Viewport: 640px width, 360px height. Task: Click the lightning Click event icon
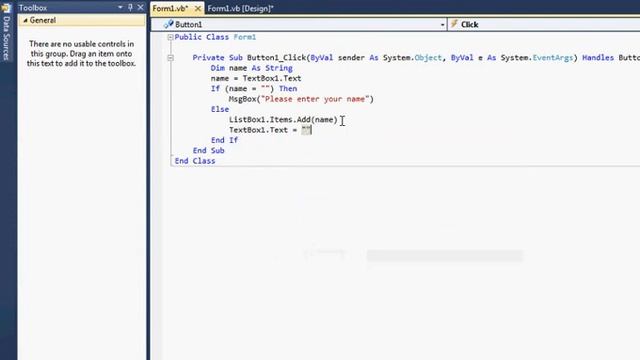pyautogui.click(x=454, y=24)
